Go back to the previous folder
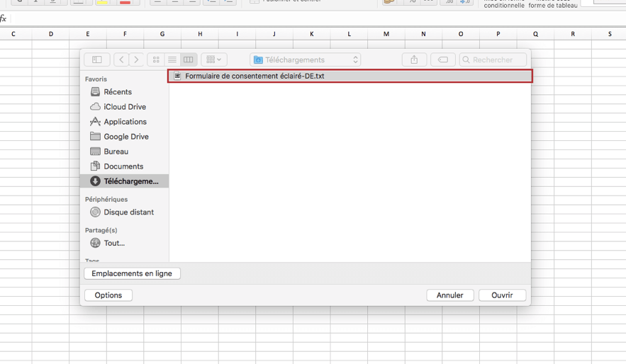 coord(121,59)
